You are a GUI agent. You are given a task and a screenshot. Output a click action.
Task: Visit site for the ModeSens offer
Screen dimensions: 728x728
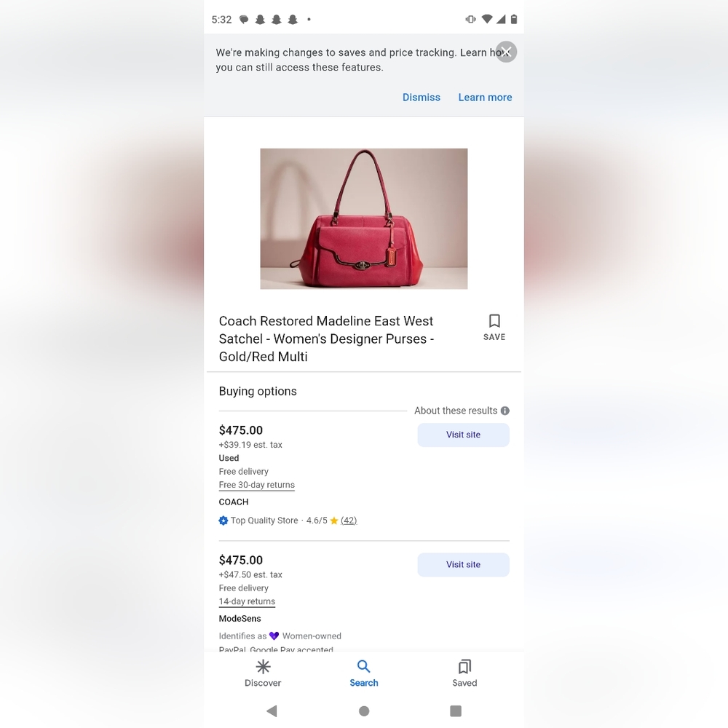point(463,565)
